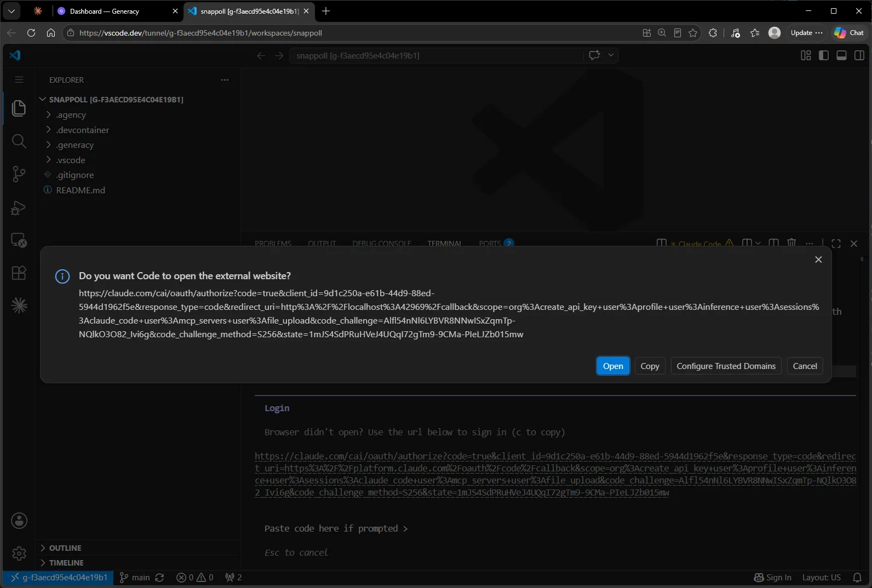
Task: Open a new browser tab
Action: (x=326, y=11)
